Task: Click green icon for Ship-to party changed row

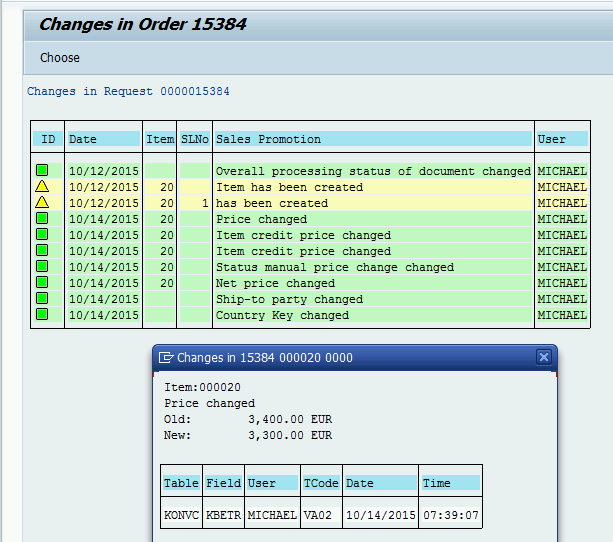Action: pos(42,299)
